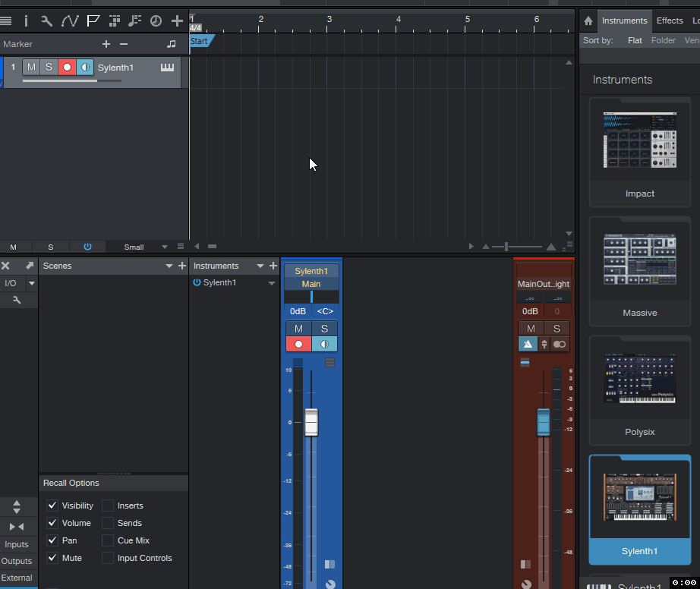This screenshot has width=700, height=589.
Task: Open the arranger track icon
Action: coord(115,20)
